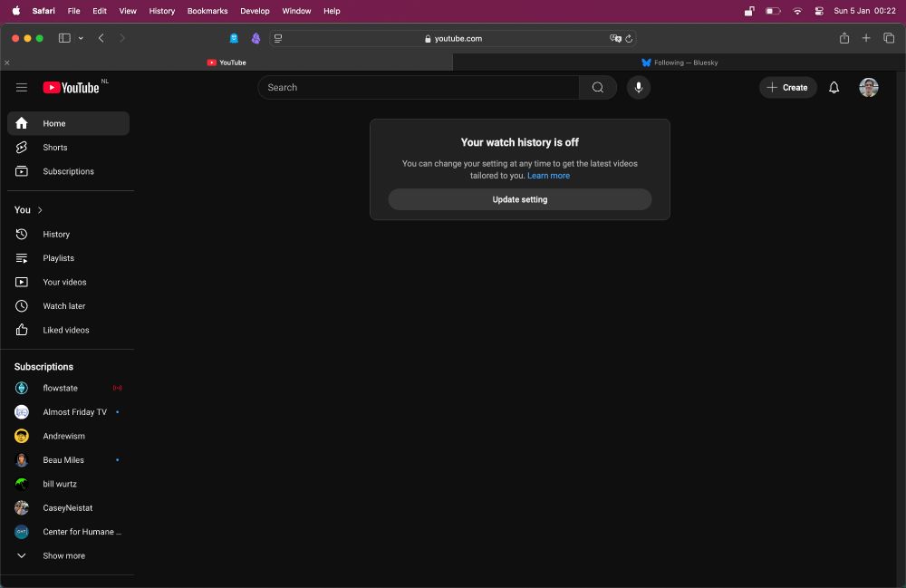Open the tab group dropdown next to the sidebar button
The width and height of the screenshot is (906, 588).
coord(81,38)
